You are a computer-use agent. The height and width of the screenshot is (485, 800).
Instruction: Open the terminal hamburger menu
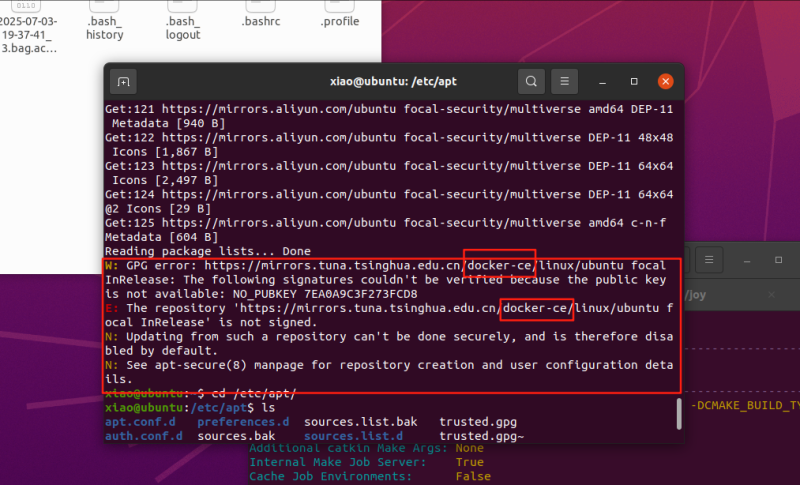(x=564, y=82)
